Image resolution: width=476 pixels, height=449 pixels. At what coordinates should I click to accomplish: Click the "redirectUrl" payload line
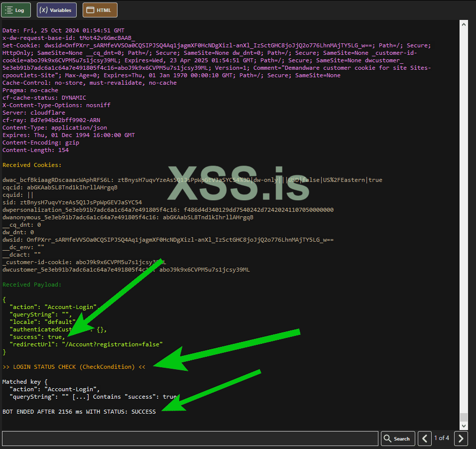pos(86,344)
